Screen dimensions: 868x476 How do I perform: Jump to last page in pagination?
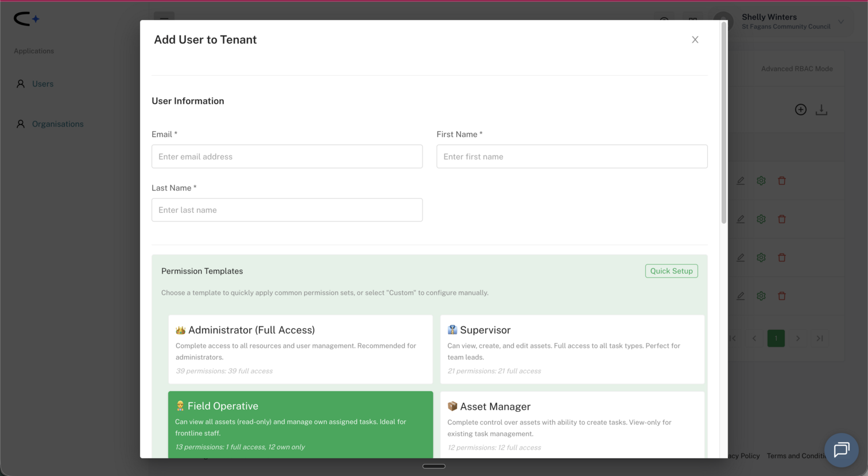pos(819,338)
